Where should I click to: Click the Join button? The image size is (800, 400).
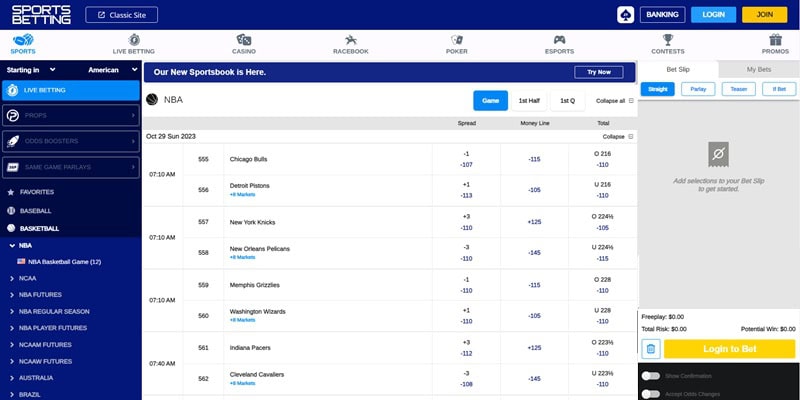pos(764,15)
